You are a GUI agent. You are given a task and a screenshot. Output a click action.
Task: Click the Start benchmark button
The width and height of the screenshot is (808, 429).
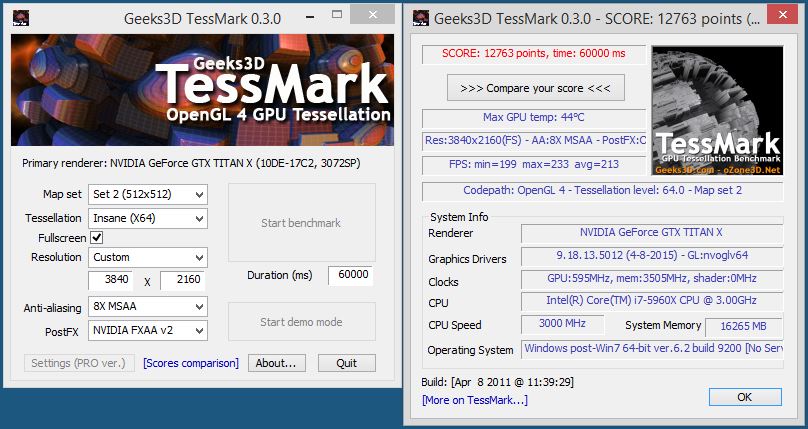(301, 222)
